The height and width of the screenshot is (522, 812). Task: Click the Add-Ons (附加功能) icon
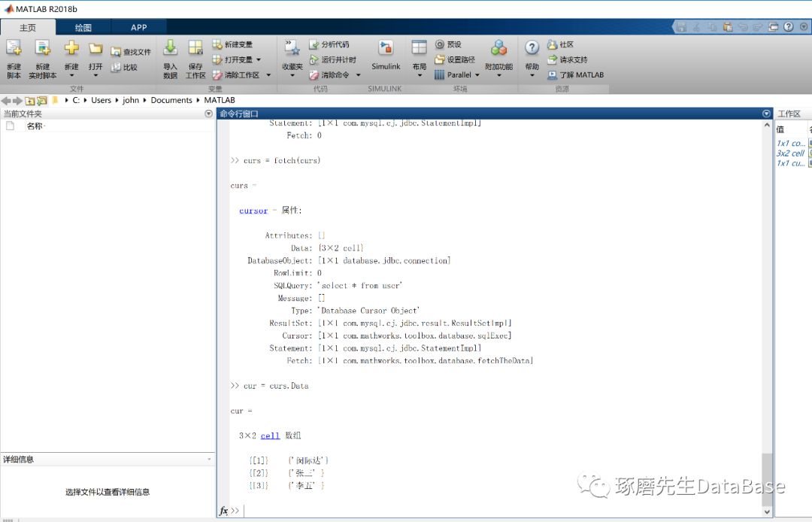tap(498, 48)
